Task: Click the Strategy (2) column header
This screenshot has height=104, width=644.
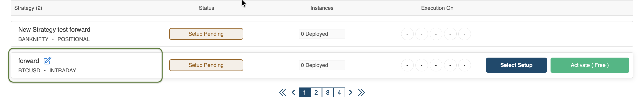Action: tap(28, 8)
